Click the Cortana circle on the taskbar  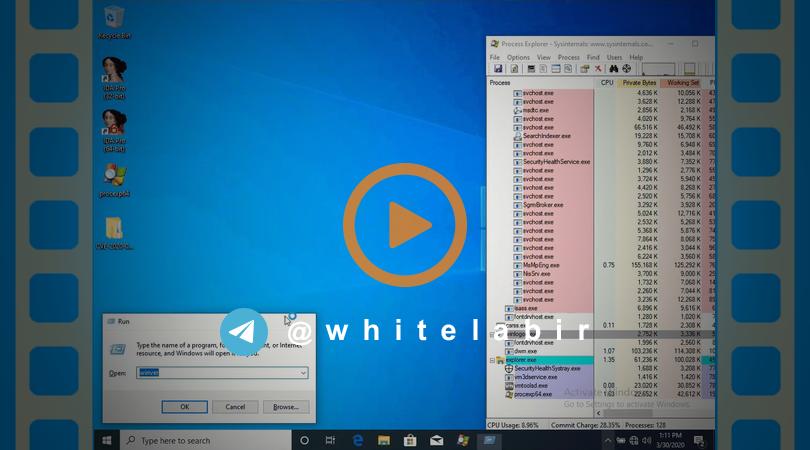pos(304,440)
